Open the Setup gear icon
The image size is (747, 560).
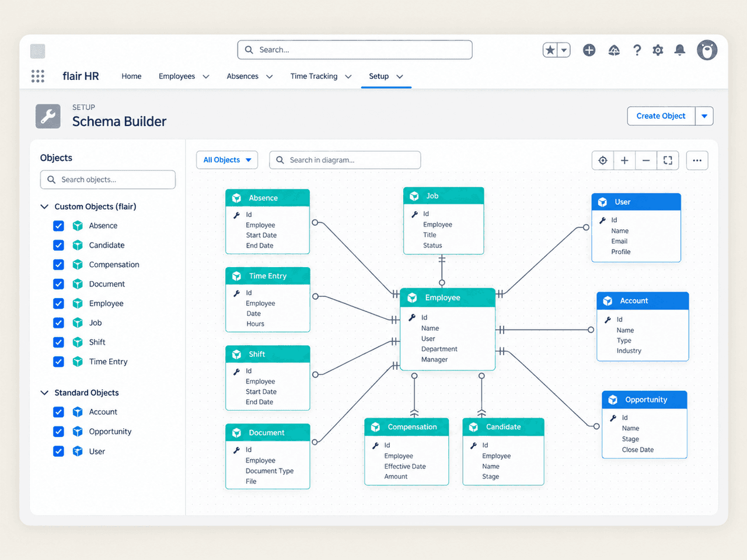pos(658,50)
